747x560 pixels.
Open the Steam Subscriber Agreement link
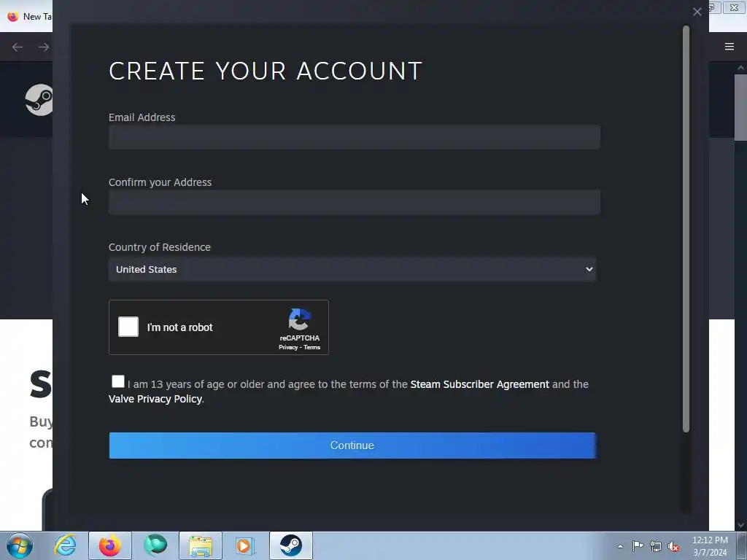click(x=479, y=384)
